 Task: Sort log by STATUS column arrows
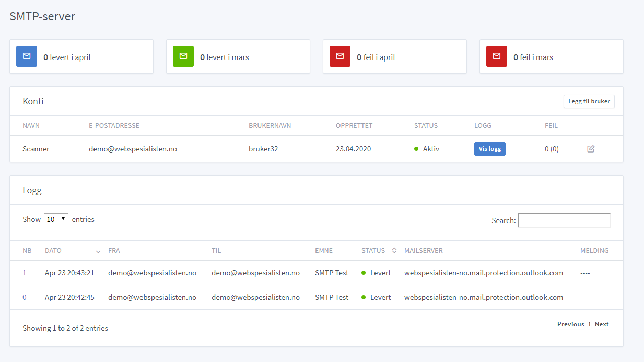click(394, 251)
